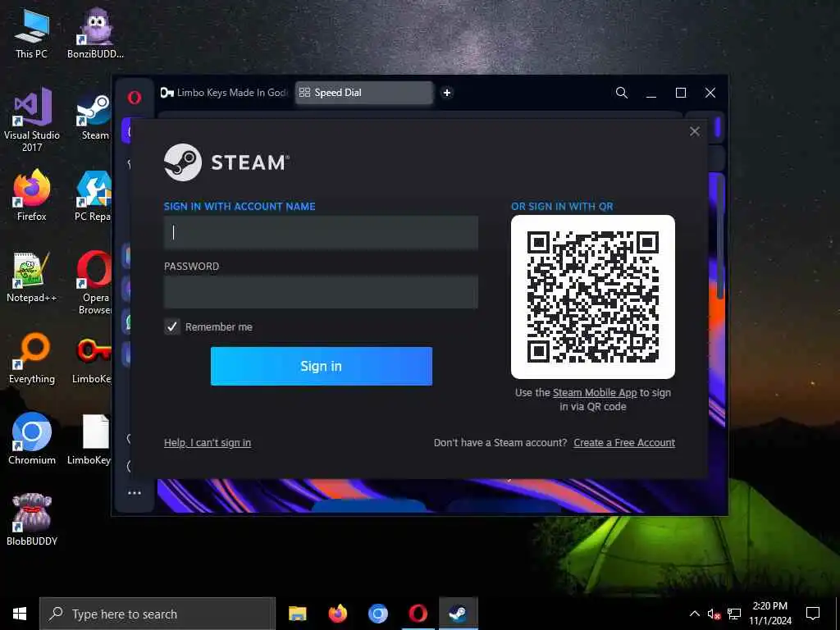Open the Opera sidebar three-dots menu
Screen dimensions: 840x630
[x=135, y=493]
